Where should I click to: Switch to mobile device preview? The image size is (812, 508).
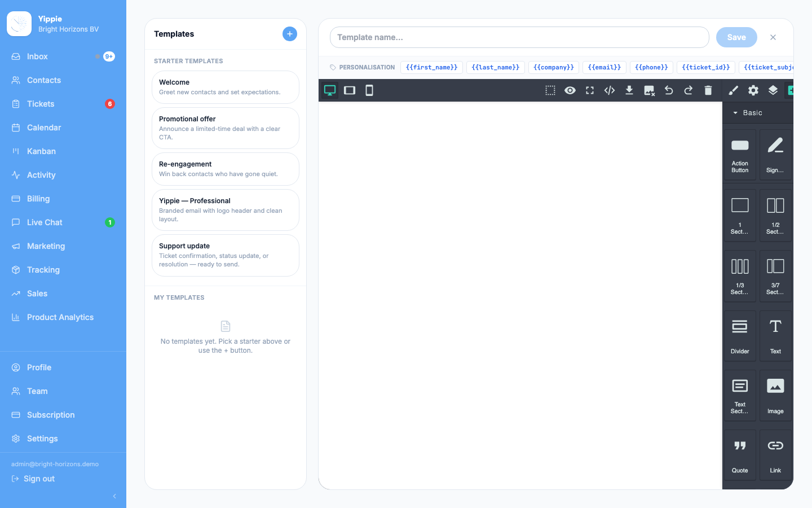369,90
